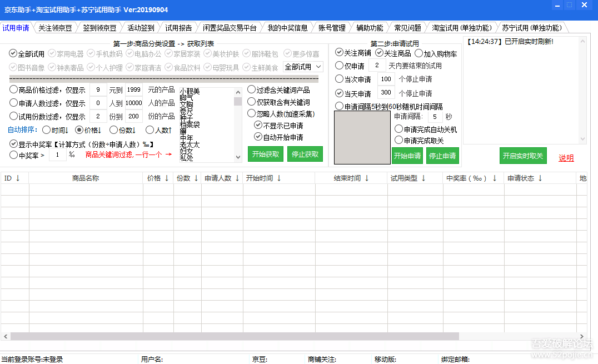Open the 签到领京豆 tab
Screen dimensions: 598x364
pos(99,28)
